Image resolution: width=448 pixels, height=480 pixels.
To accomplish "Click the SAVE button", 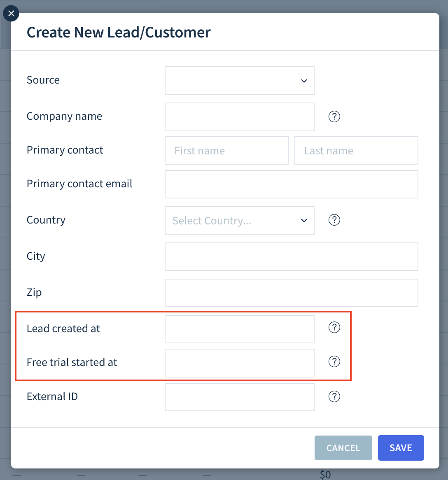I will coord(401,448).
